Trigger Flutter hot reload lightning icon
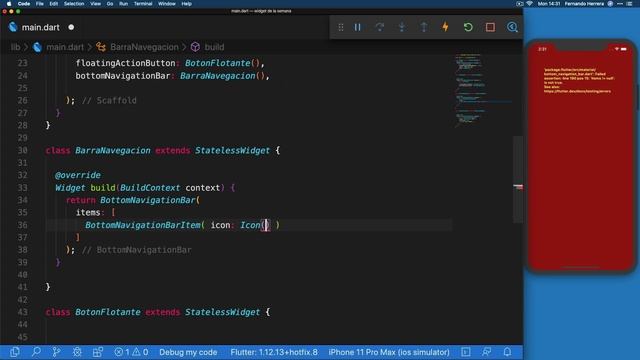 click(x=446, y=27)
